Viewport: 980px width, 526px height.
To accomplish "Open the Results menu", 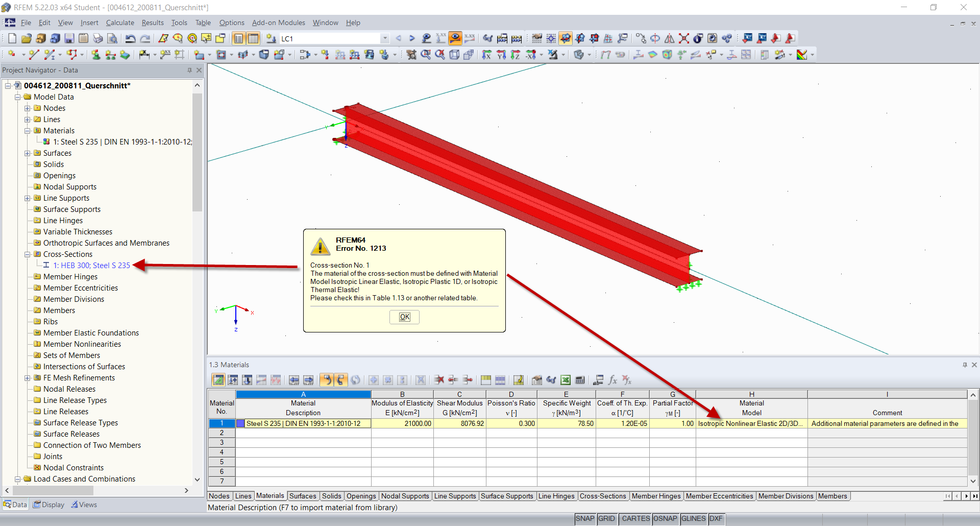I will click(x=153, y=22).
